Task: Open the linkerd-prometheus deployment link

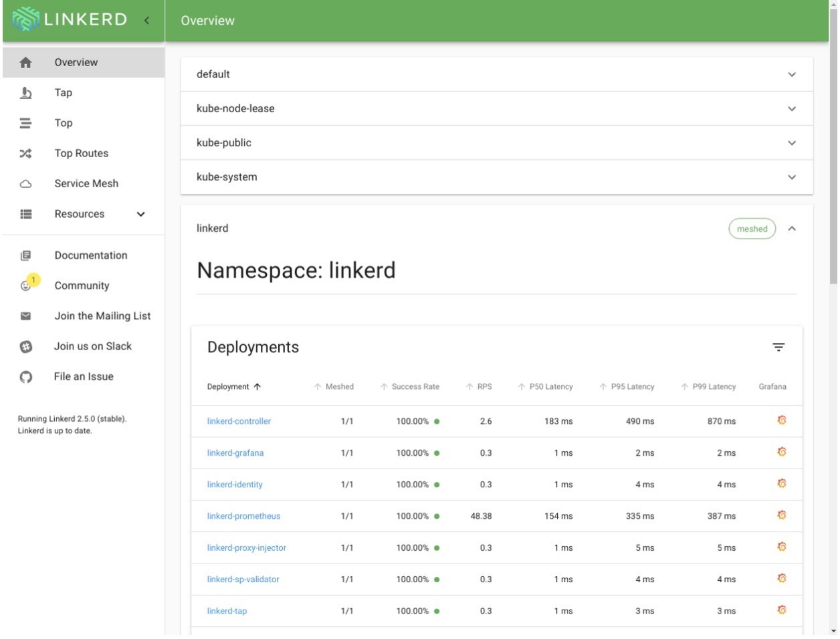Action: [243, 516]
